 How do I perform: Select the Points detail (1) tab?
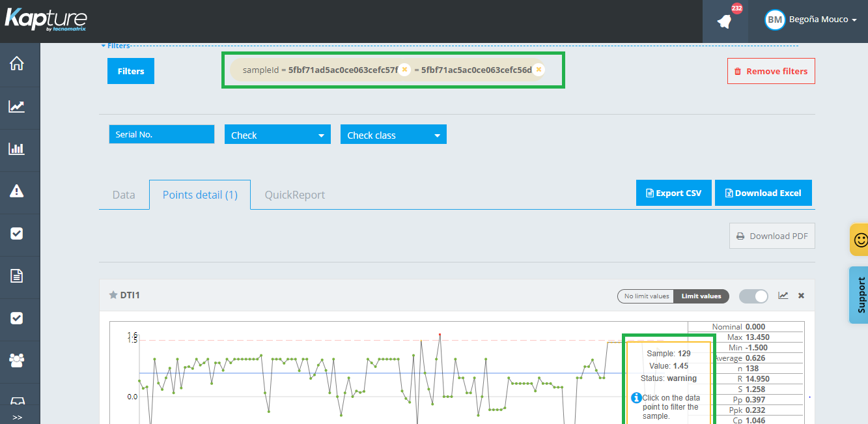tap(200, 195)
